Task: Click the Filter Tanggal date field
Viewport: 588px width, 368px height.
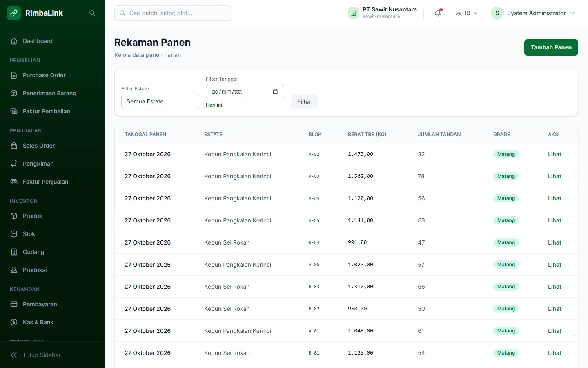Action: (x=245, y=92)
